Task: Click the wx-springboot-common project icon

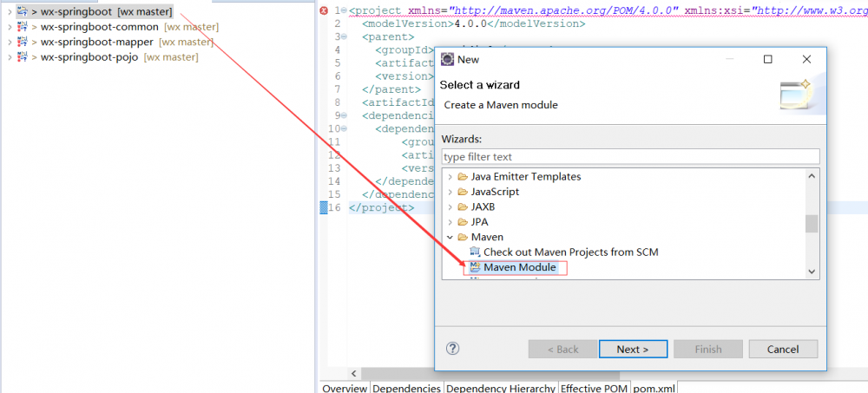Action: pyautogui.click(x=23, y=27)
